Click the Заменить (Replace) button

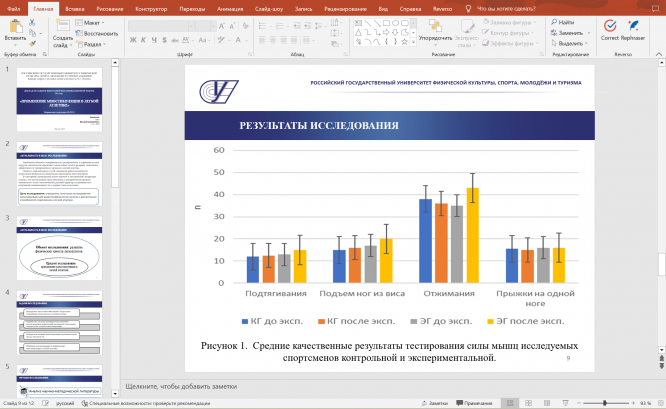click(572, 33)
